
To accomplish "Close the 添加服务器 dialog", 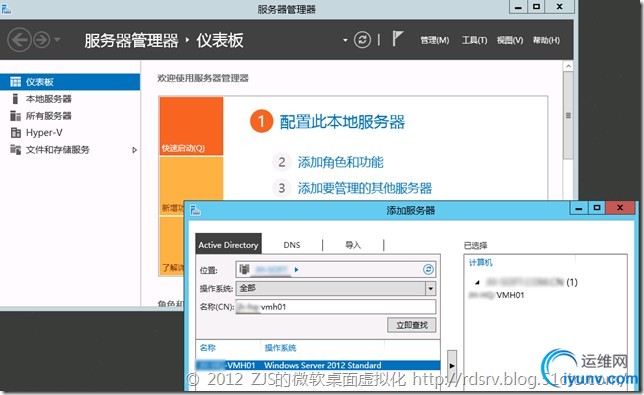I will (x=621, y=208).
